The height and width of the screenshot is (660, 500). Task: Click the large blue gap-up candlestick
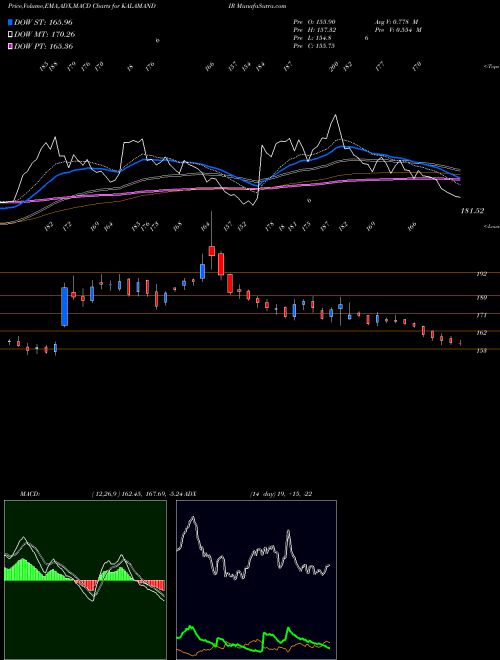(x=64, y=306)
